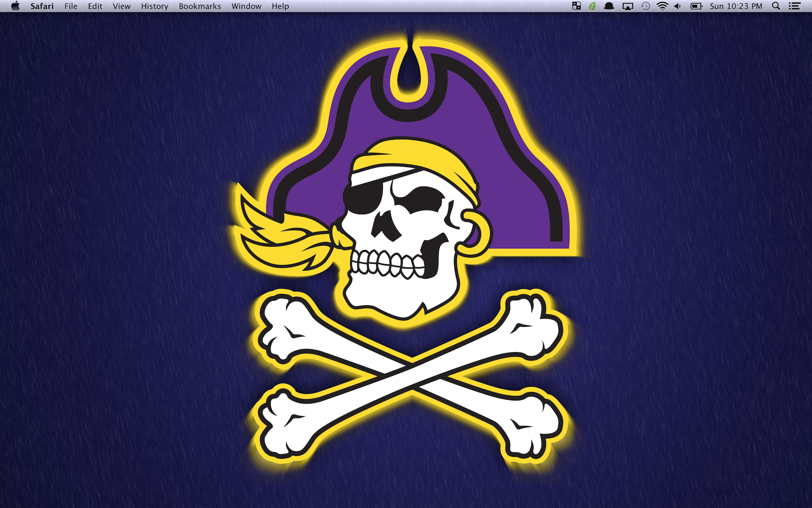Image resolution: width=812 pixels, height=508 pixels.
Task: Open the AirPlay display menu
Action: [628, 6]
